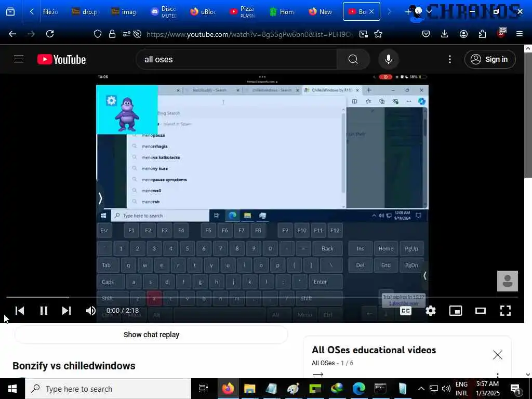The image size is (532, 399).
Task: Open the taskbar volume icon
Action: [446, 389]
